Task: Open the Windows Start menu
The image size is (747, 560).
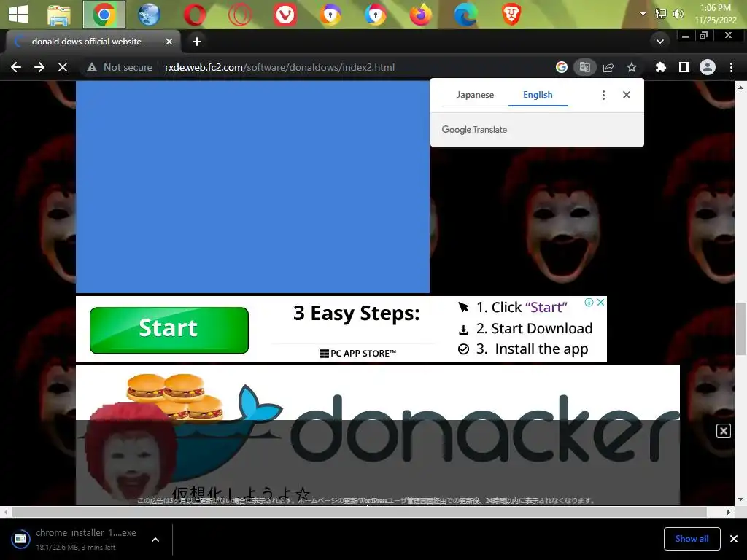Action: click(18, 15)
